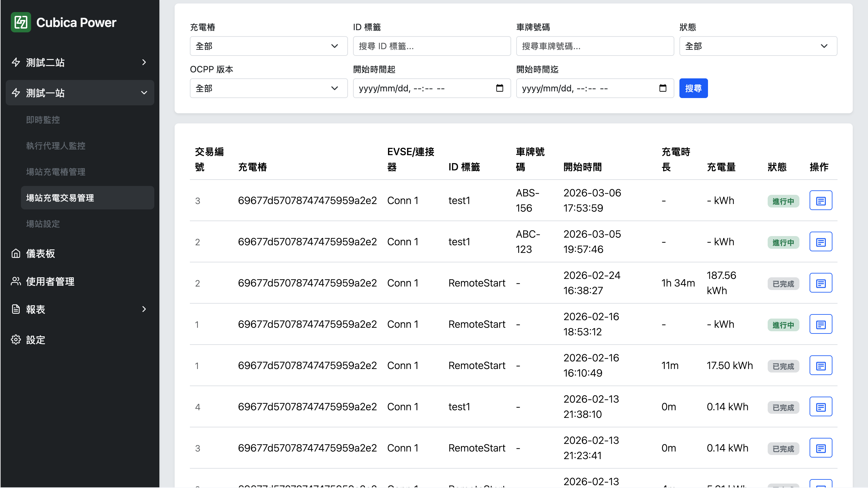This screenshot has width=868, height=488.
Task: Open the calendar picker for 開始時間迄
Action: (663, 88)
